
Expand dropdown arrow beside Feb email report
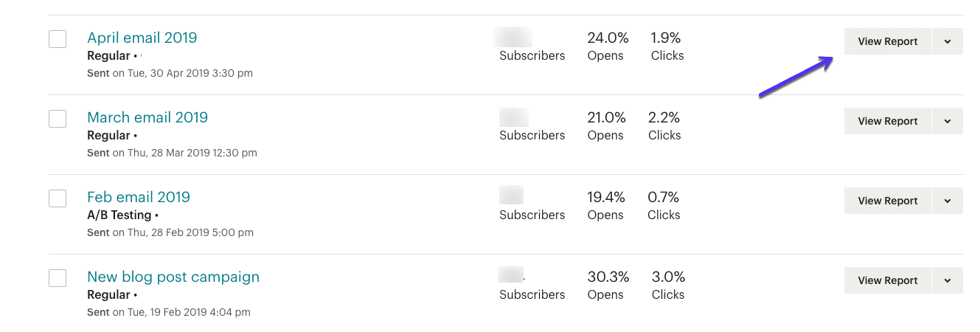[948, 201]
